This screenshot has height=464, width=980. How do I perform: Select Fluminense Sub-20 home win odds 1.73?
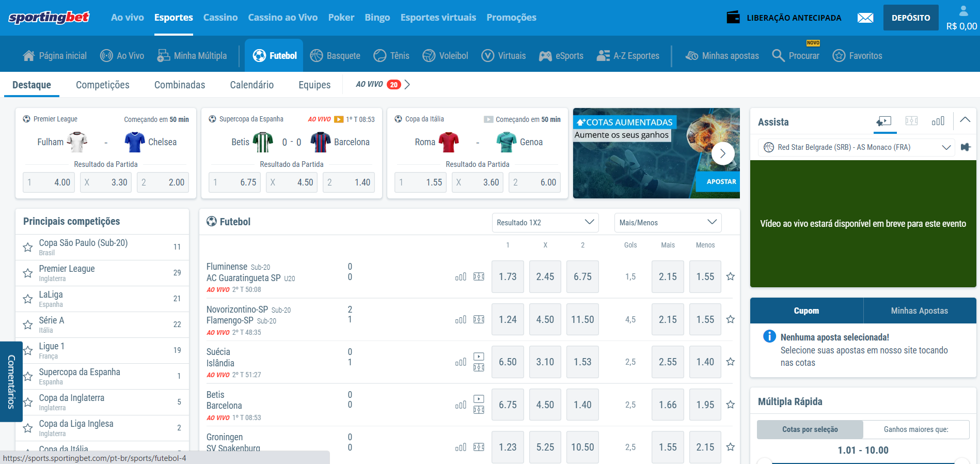tap(508, 277)
